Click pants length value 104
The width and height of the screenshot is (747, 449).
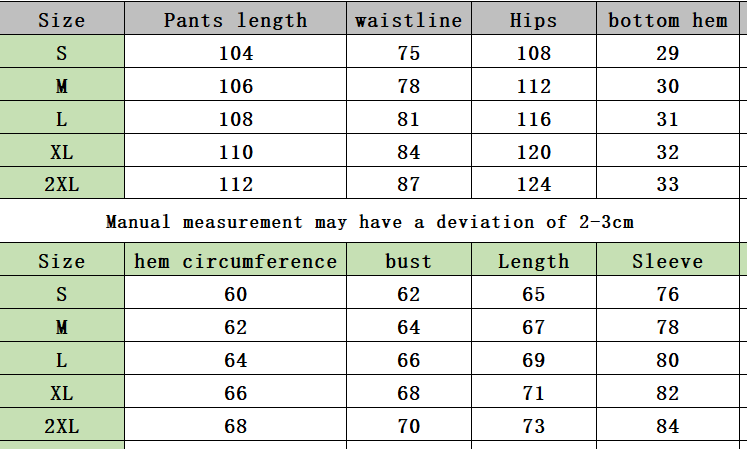[236, 54]
